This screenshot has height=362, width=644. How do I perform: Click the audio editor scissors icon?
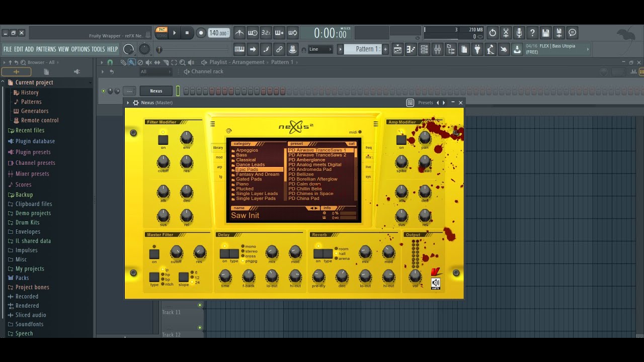click(506, 33)
